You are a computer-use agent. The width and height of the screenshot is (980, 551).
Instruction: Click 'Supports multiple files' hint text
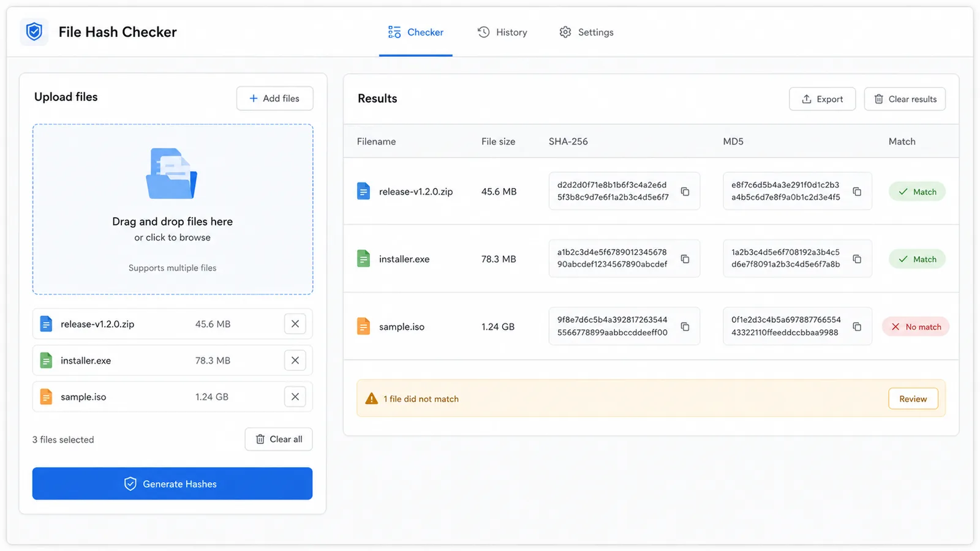coord(172,268)
